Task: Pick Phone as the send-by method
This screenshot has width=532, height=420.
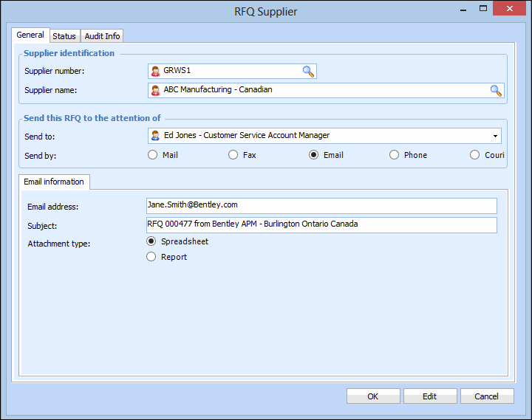Action: pyautogui.click(x=395, y=155)
